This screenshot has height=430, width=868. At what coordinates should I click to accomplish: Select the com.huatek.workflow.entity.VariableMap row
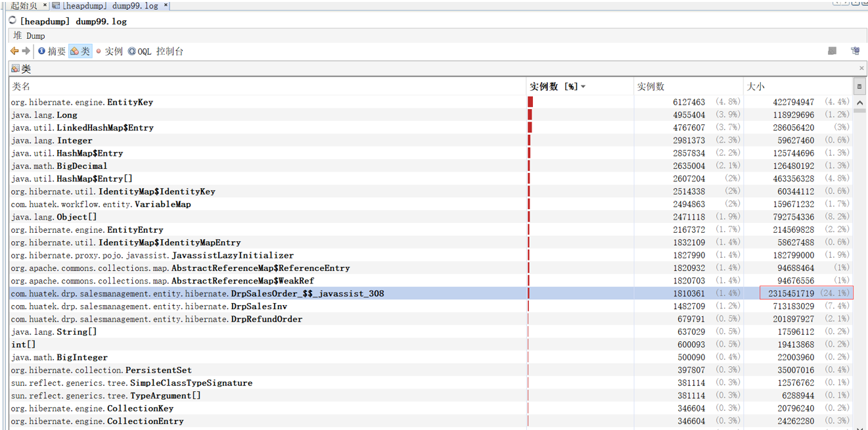tap(431, 204)
